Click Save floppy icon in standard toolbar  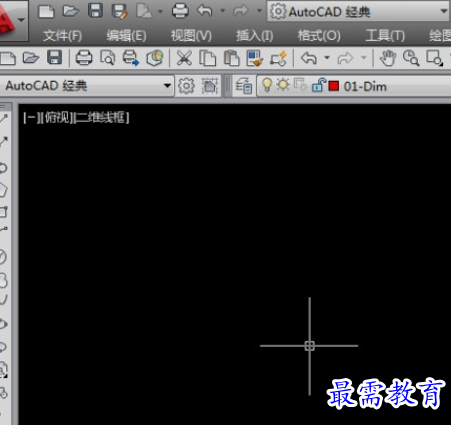click(x=55, y=58)
